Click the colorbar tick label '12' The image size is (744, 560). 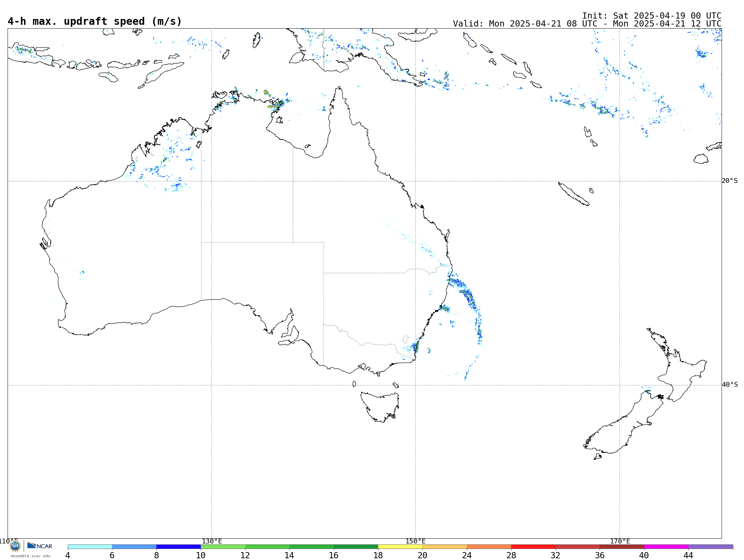245,555
